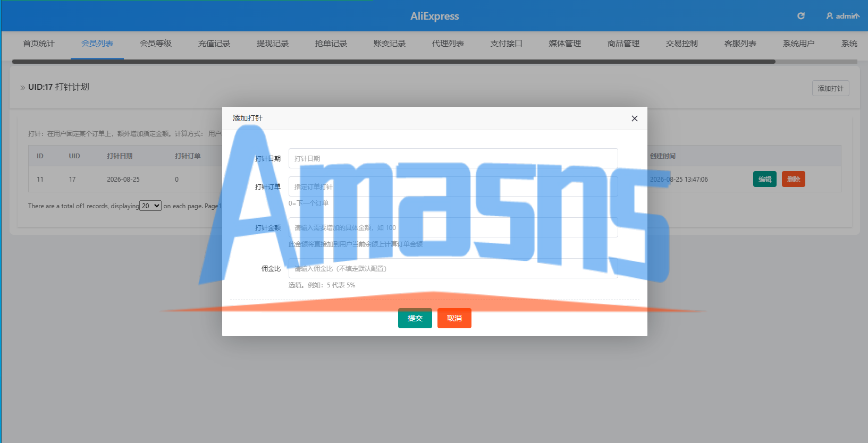Close the 添加打针 dialog
The height and width of the screenshot is (443, 868).
[x=634, y=118]
